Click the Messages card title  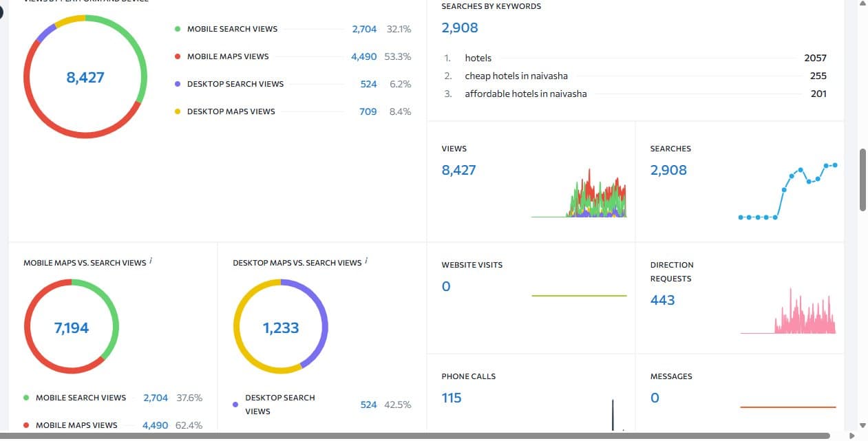pos(671,376)
